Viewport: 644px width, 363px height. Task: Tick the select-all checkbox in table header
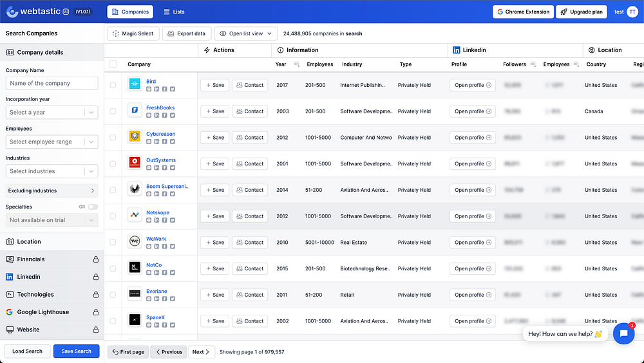(x=113, y=64)
